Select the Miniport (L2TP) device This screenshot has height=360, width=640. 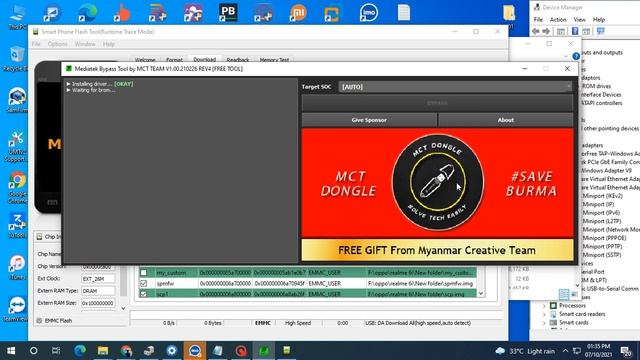click(602, 221)
